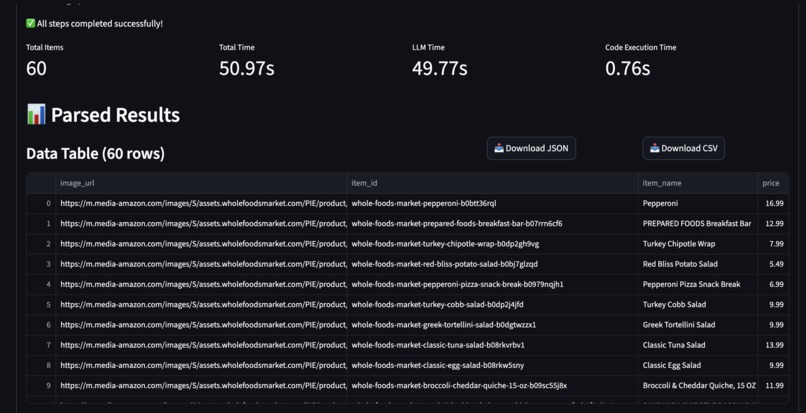Click 'All steps completed successfully!' message
The width and height of the screenshot is (806, 413).
pos(100,24)
